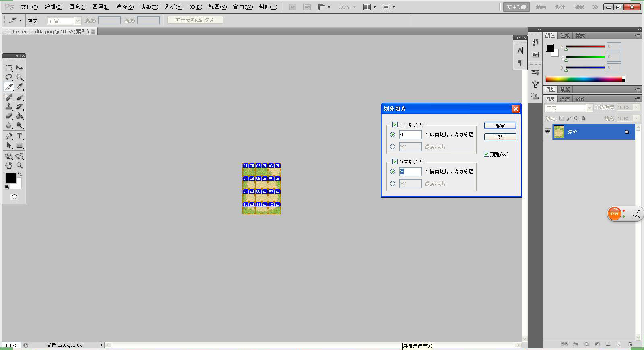Image resolution: width=644 pixels, height=350 pixels.
Task: Switch to the 通道 tab
Action: (565, 99)
